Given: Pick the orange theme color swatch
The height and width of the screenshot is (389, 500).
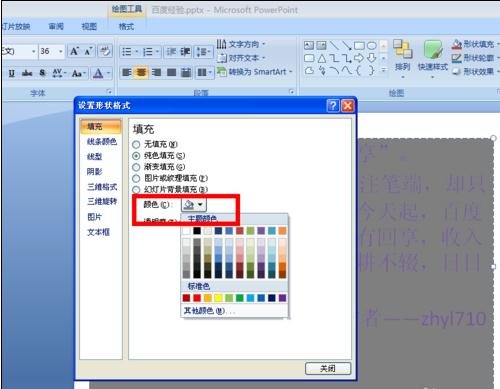Looking at the screenshot, I should tap(282, 231).
